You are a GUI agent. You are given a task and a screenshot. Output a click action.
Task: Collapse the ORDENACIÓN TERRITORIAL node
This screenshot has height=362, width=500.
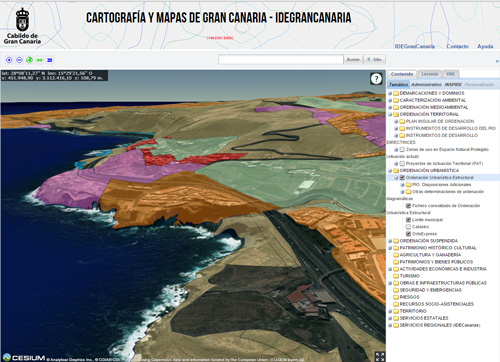coord(390,114)
